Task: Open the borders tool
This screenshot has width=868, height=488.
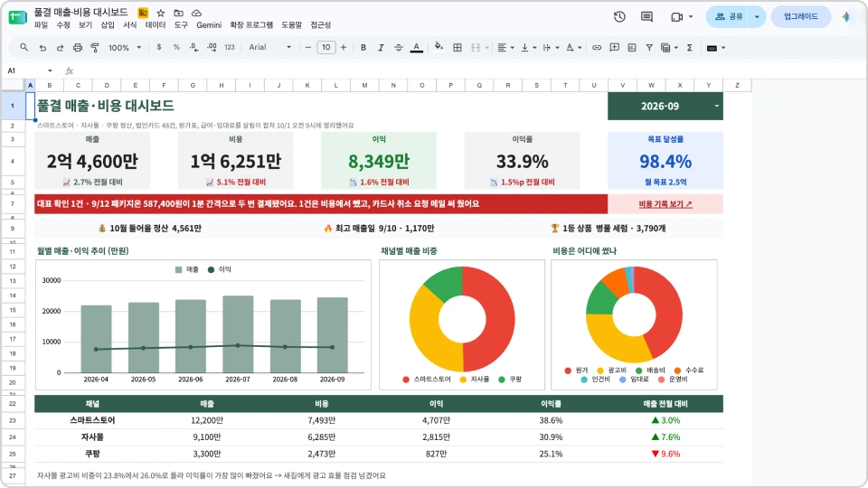Action: point(458,48)
